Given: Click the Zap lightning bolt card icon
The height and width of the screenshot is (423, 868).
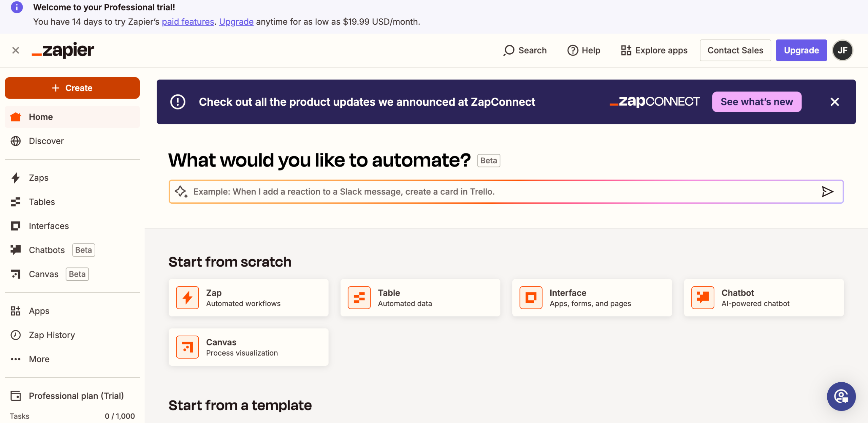Looking at the screenshot, I should [187, 298].
